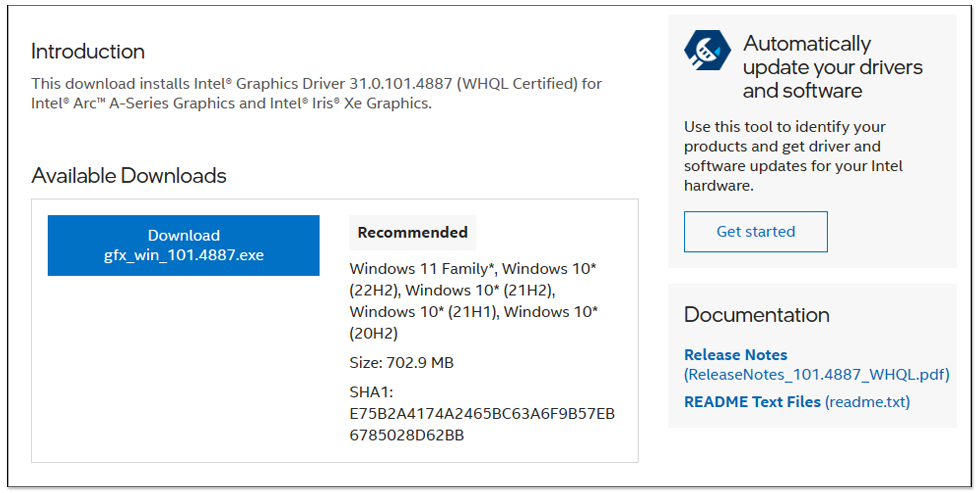Click the Get started button
Screen dimensions: 979x493
(x=755, y=232)
